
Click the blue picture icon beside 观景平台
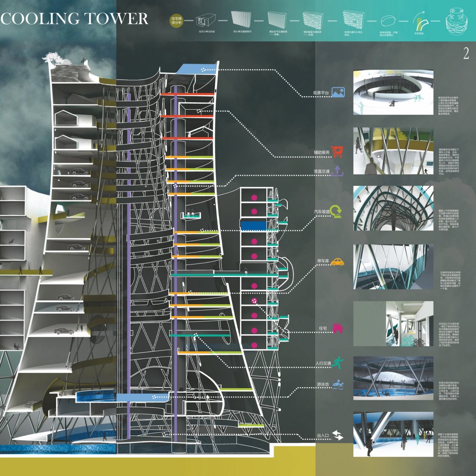tap(338, 93)
